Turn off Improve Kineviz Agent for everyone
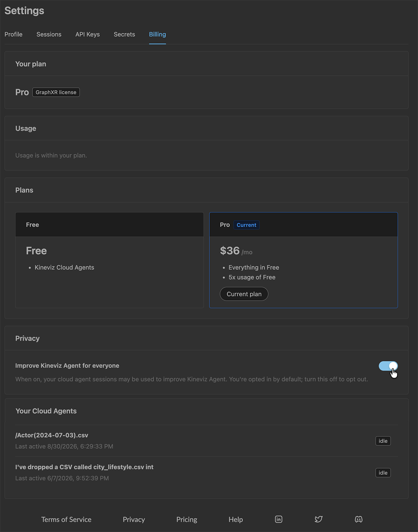Screen dimensions: 418x532 tap(388, 366)
